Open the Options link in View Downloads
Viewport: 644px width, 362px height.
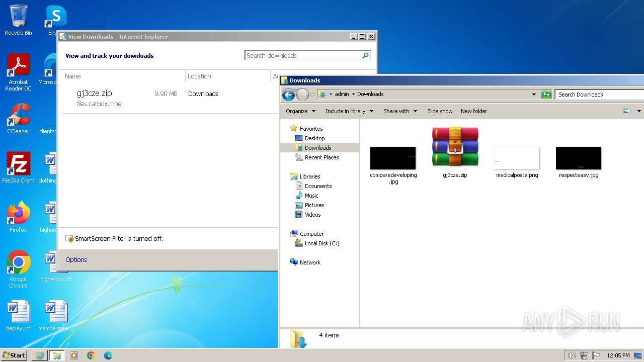76,259
